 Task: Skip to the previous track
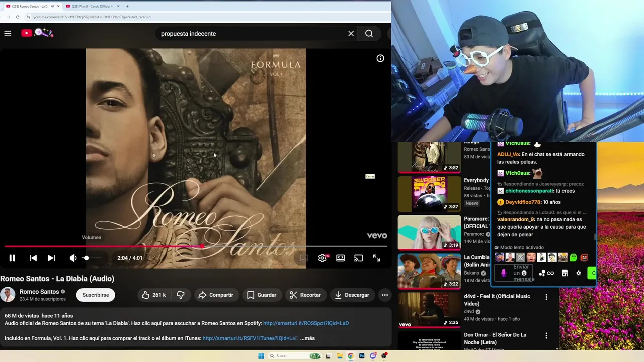point(33,258)
